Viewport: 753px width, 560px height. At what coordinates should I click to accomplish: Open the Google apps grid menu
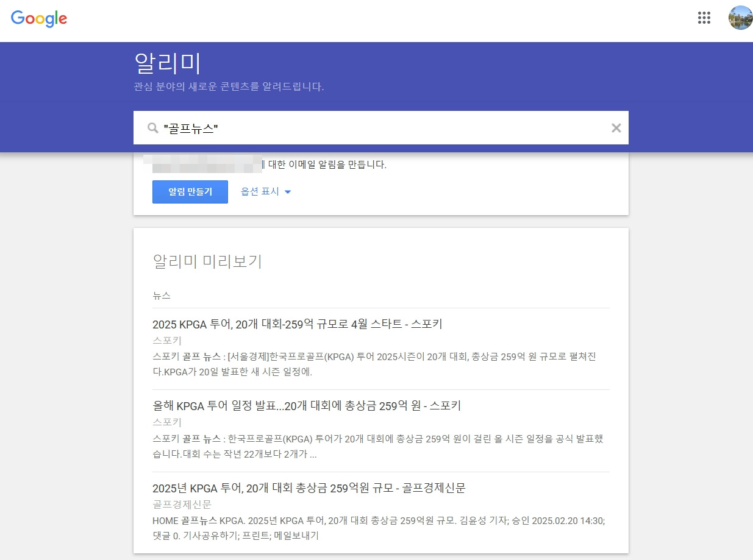pyautogui.click(x=704, y=18)
